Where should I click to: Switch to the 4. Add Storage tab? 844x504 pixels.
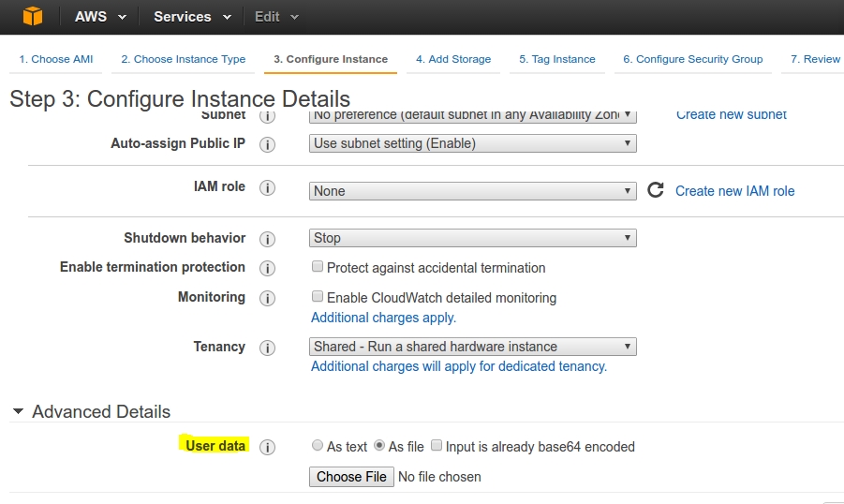pyautogui.click(x=453, y=59)
